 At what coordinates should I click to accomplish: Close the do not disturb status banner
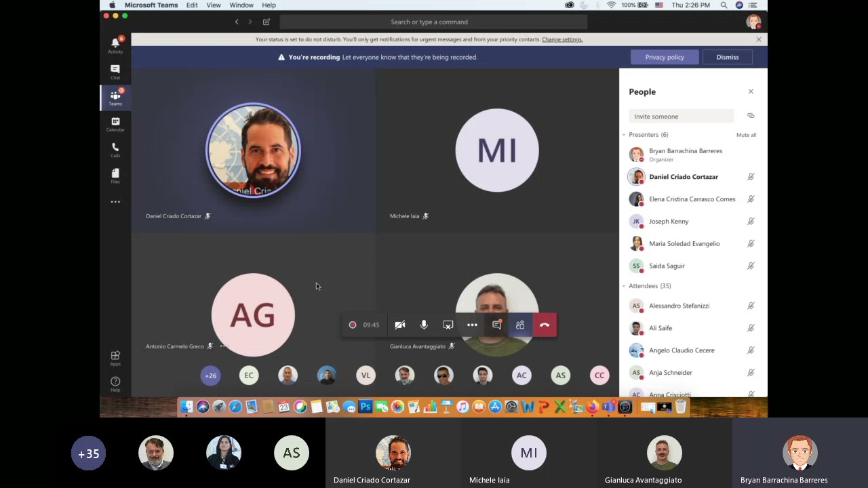tap(759, 39)
